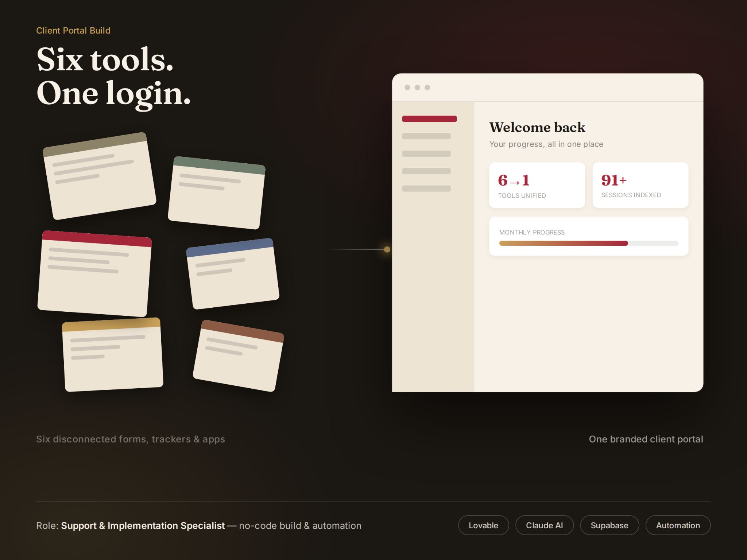Select the Automation tag pill
The image size is (747, 560).
point(678,525)
